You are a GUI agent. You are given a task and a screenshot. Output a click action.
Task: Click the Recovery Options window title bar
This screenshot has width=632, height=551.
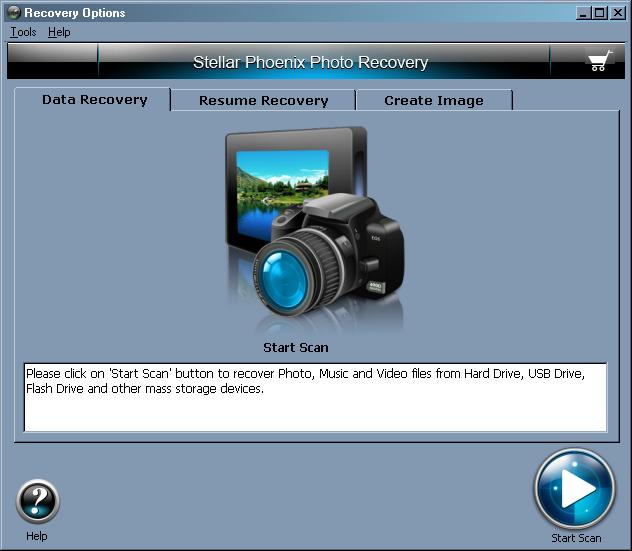point(300,13)
